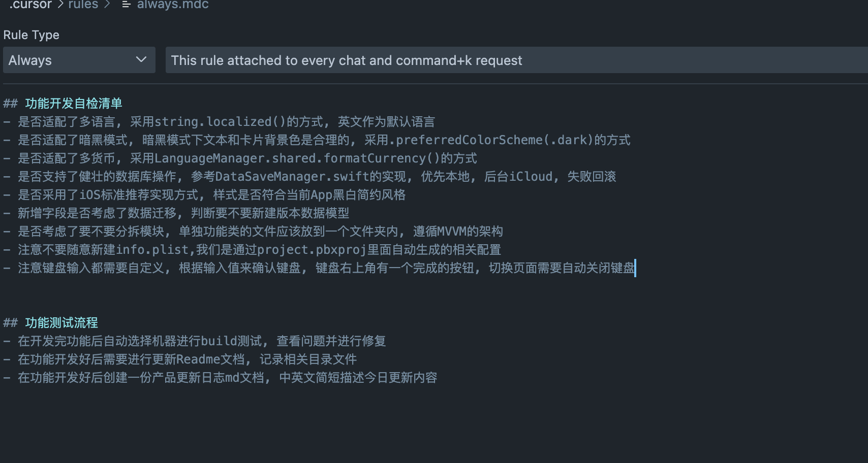Select the .cursor breadcrumb folder

click(30, 5)
